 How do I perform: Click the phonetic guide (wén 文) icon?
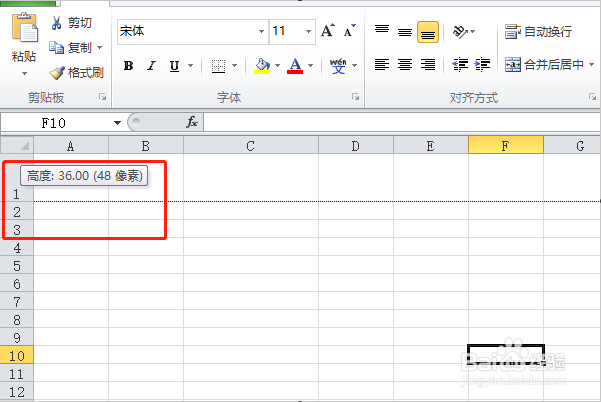pos(338,66)
